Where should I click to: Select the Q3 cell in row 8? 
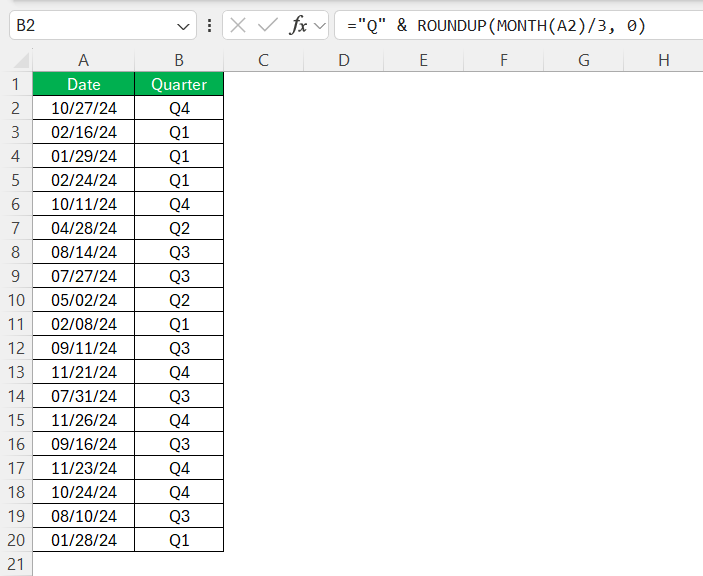coord(179,252)
